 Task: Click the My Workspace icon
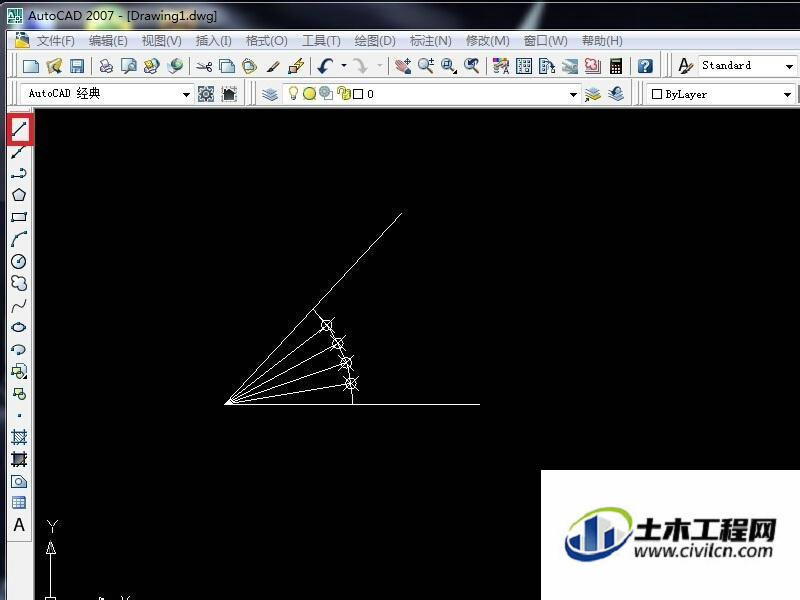click(x=229, y=94)
